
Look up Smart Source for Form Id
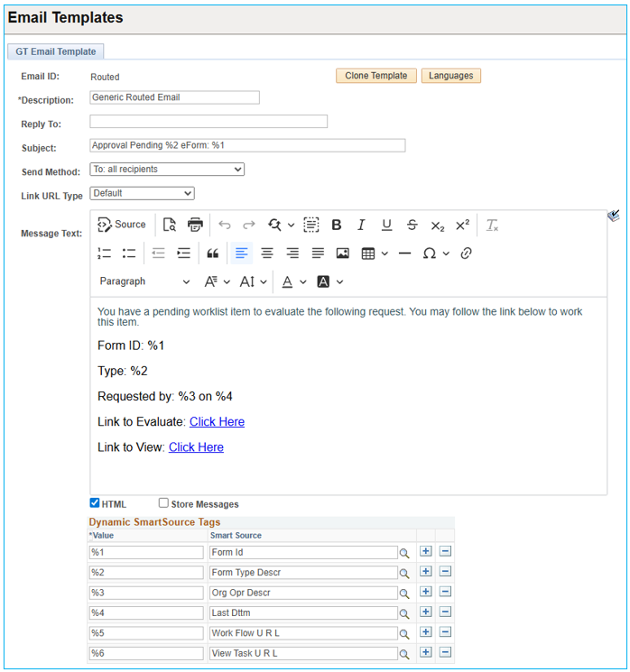point(404,553)
